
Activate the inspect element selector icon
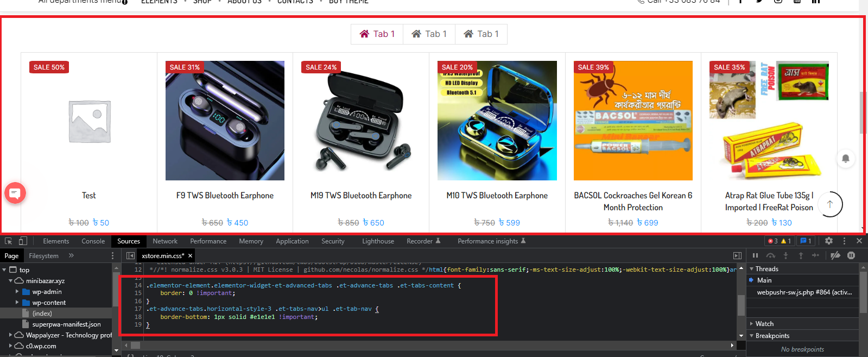coord(8,241)
